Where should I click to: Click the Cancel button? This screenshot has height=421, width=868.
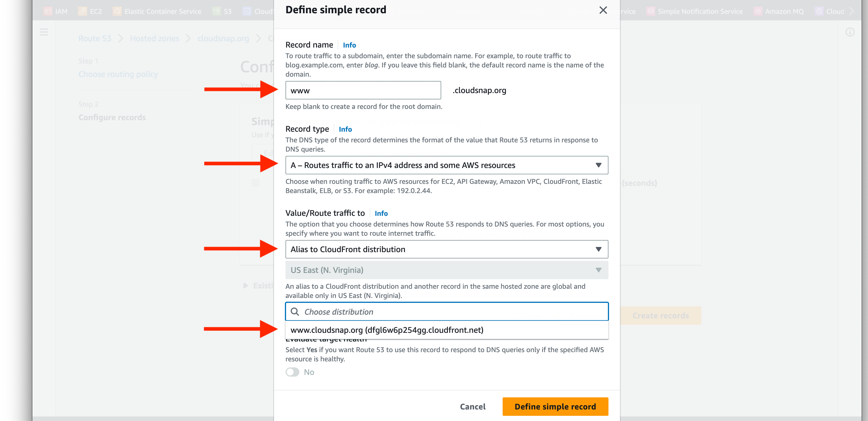(x=472, y=407)
